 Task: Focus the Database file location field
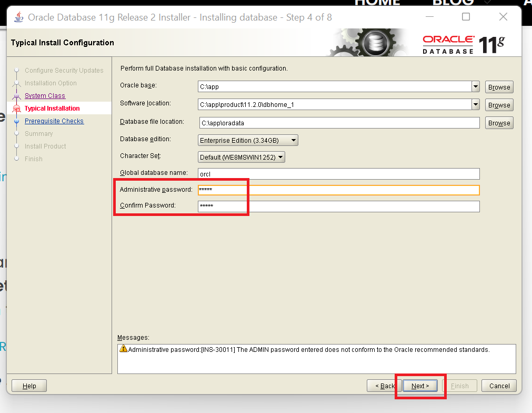click(339, 123)
